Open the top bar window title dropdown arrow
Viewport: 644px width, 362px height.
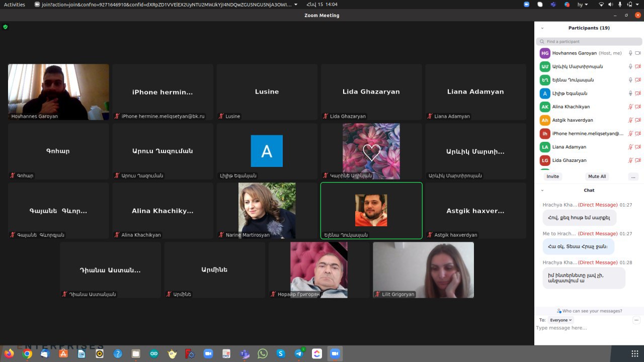pyautogui.click(x=295, y=4)
